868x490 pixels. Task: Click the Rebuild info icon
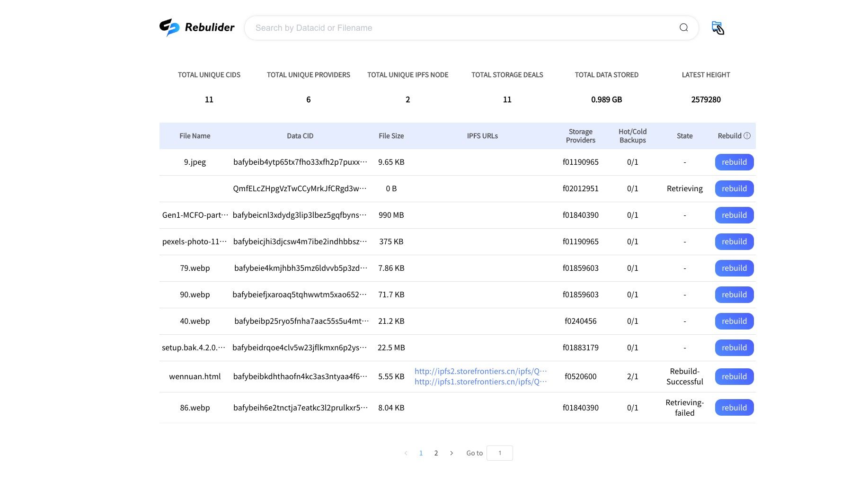747,136
